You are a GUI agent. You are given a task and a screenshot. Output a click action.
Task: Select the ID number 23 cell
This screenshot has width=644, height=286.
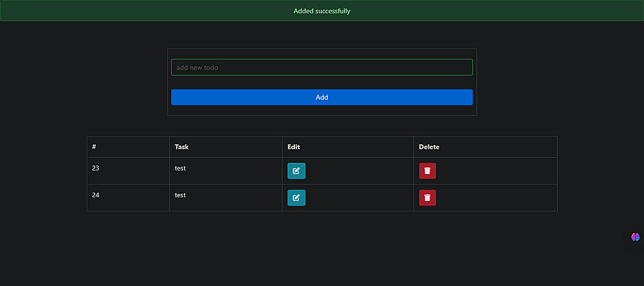[96, 168]
